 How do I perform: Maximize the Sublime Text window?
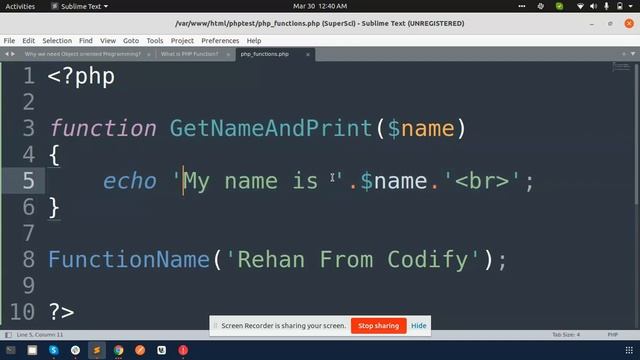coord(610,24)
